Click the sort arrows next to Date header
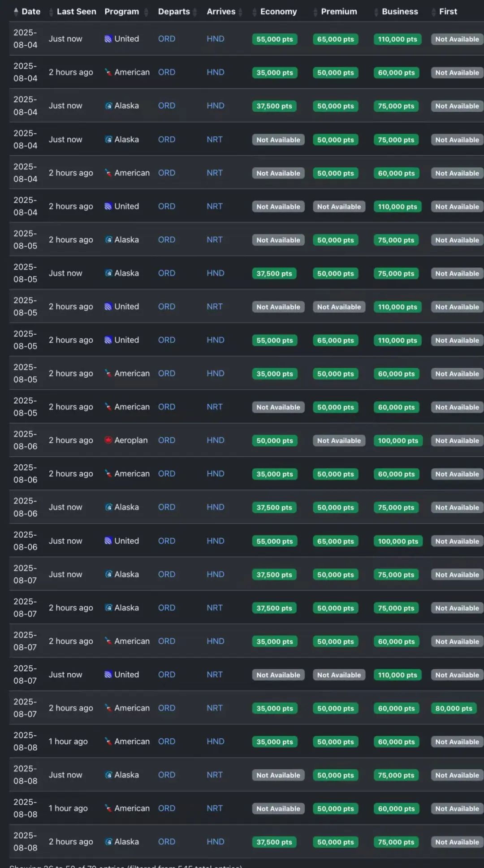This screenshot has height=868, width=484. pos(16,12)
